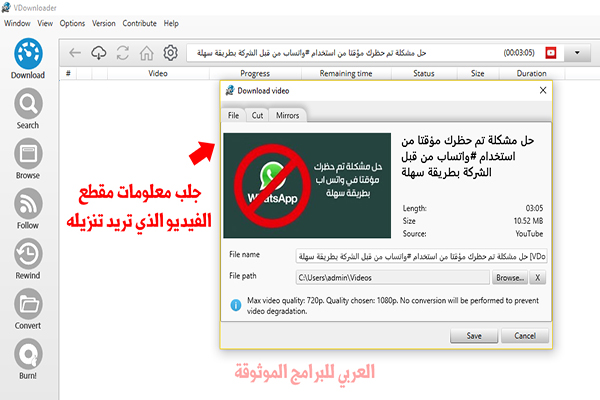Switch to the Mirrors tab
This screenshot has height=400, width=600.
click(288, 115)
